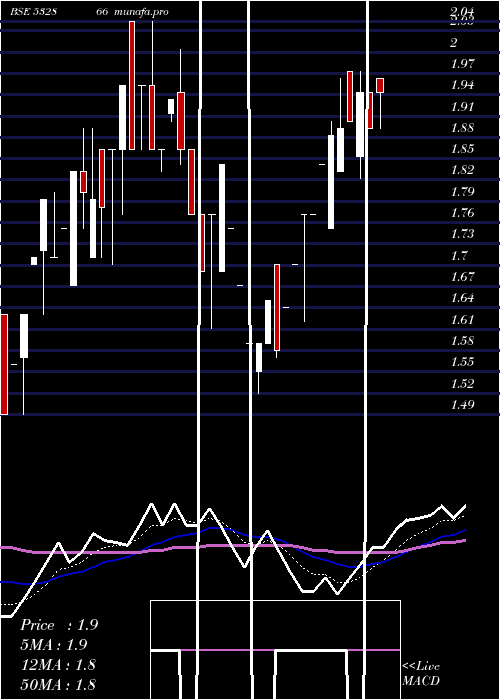Screen dimensions: 500x700
Task: Select the '12MA : 1.8' readout
Action: (58, 664)
